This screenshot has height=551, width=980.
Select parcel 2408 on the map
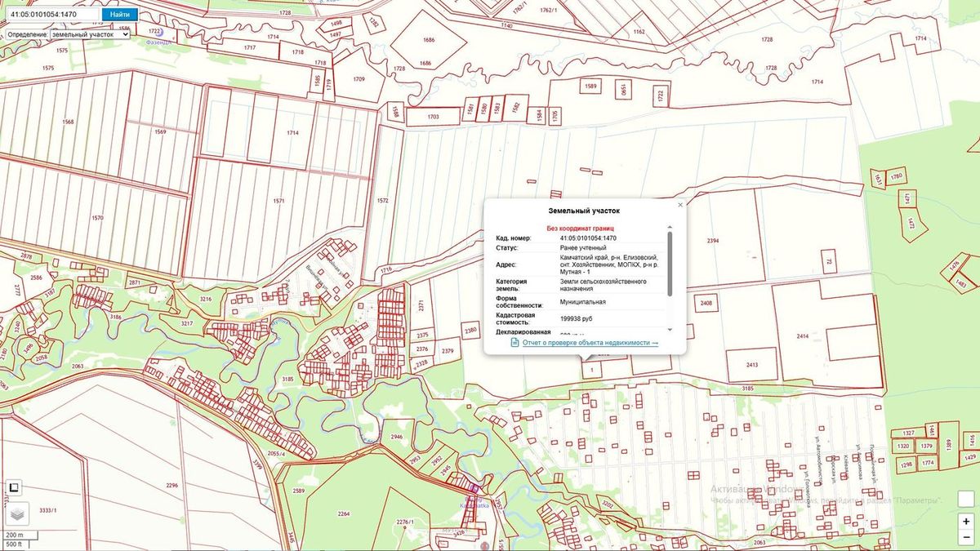click(706, 302)
